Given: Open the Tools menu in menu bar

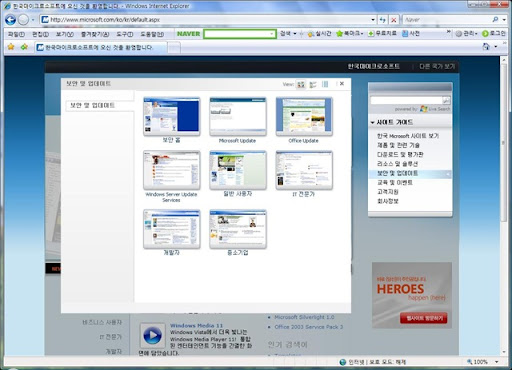Looking at the screenshot, I should [x=125, y=34].
